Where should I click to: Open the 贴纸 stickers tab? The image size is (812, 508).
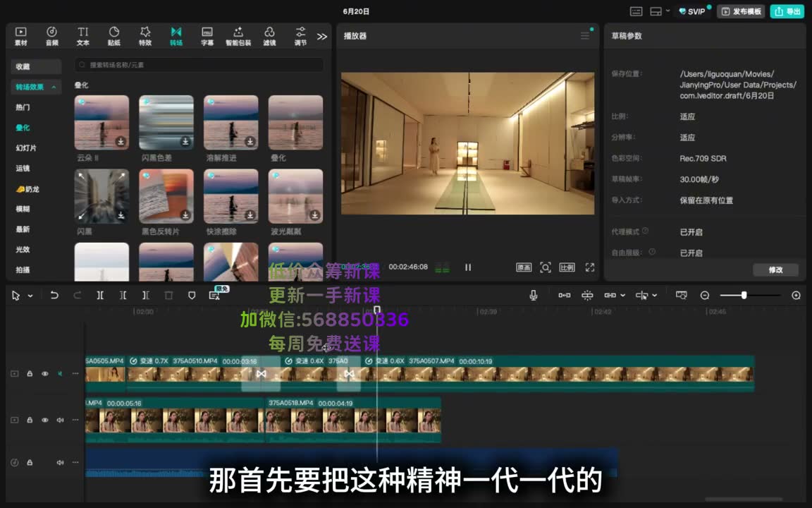point(114,36)
